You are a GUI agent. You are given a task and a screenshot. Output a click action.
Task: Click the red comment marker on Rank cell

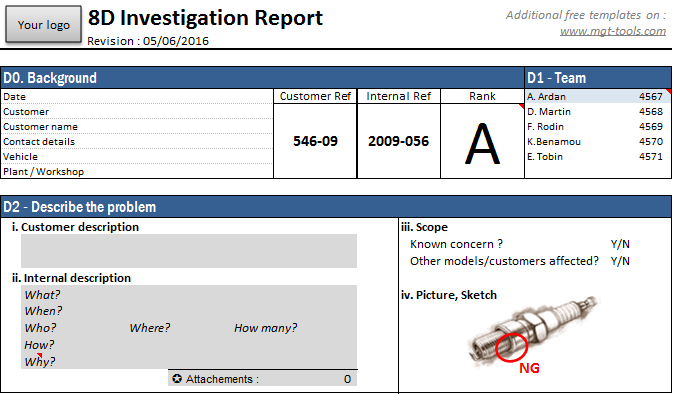[x=521, y=106]
